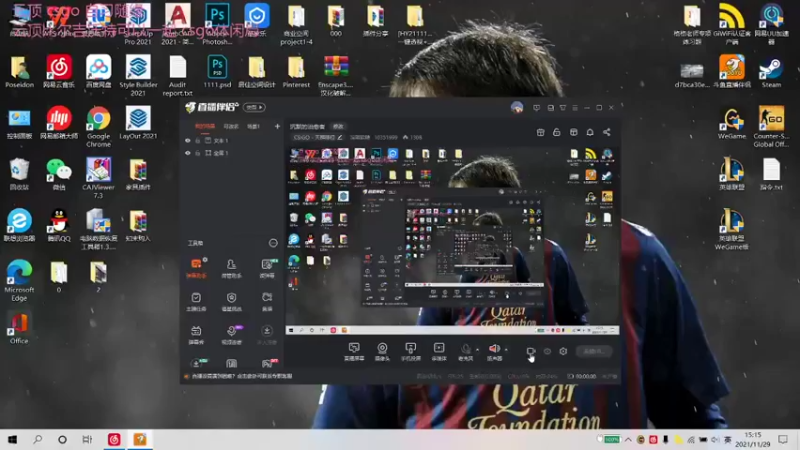The width and height of the screenshot is (800, 450).
Task: Expand the speaker options arrow
Action: [506, 350]
